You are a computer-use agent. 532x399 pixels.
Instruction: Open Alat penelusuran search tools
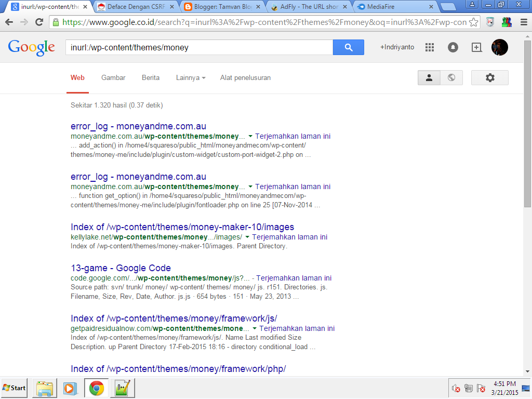click(245, 78)
